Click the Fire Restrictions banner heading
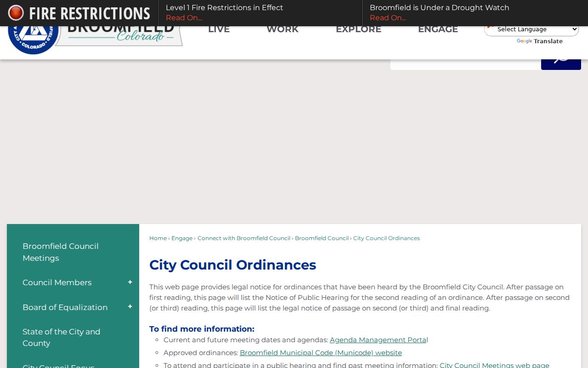Screen dimensions: 588x368 tap(90, 13)
